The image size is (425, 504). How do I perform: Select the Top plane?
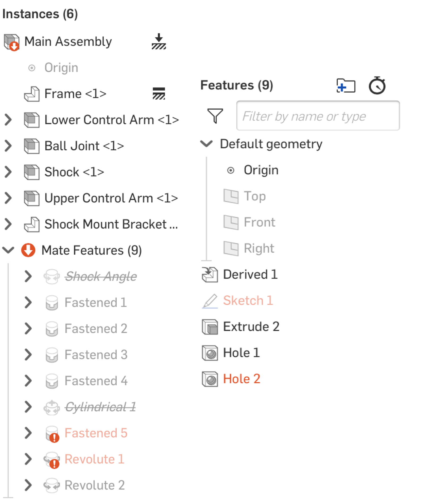[x=254, y=196]
